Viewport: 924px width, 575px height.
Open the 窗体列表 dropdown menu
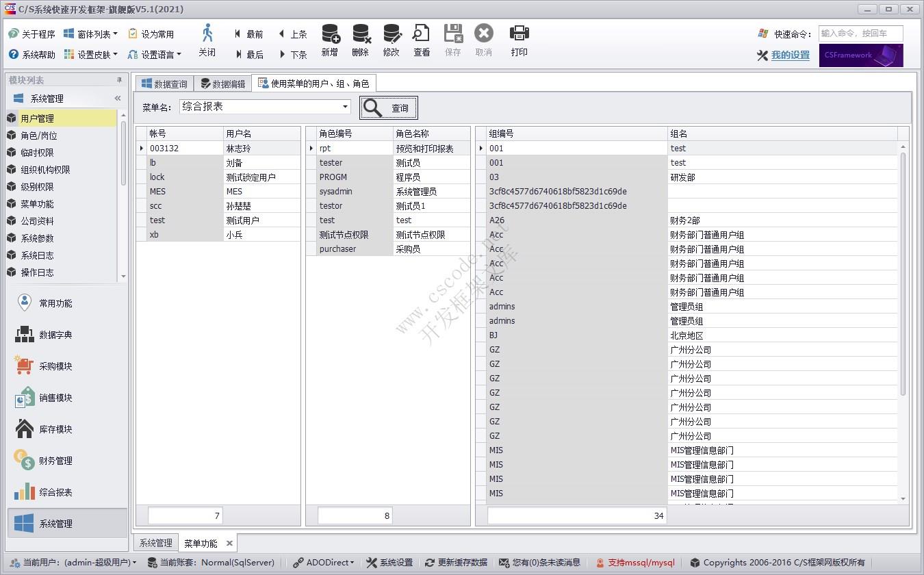click(91, 34)
